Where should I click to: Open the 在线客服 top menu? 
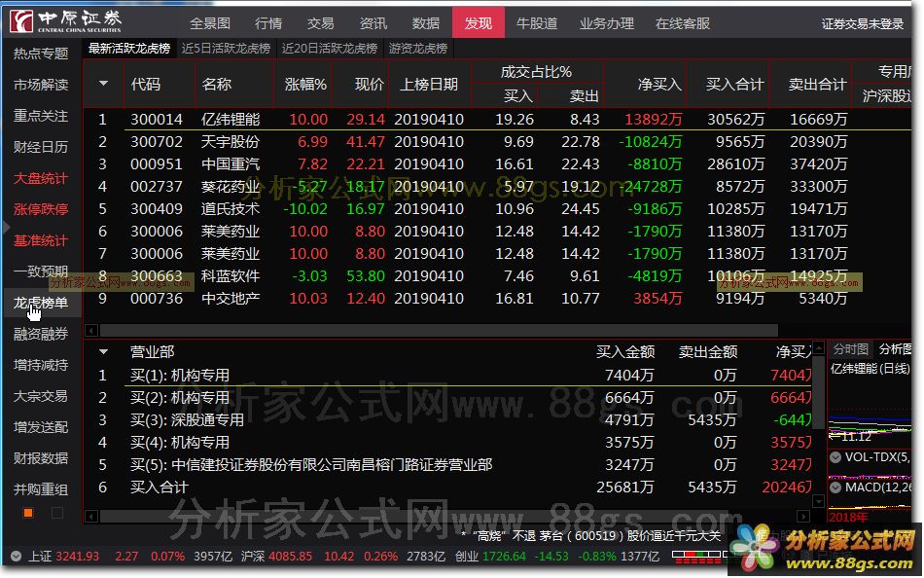[x=683, y=23]
